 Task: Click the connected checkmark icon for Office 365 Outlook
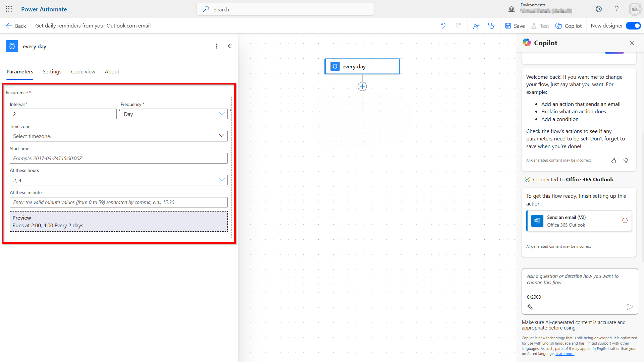pos(528,180)
